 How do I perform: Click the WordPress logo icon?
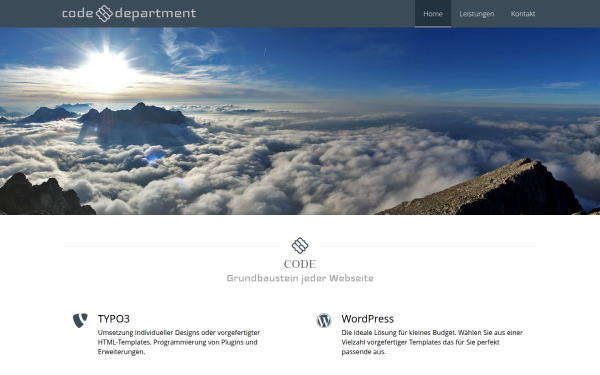tap(324, 321)
